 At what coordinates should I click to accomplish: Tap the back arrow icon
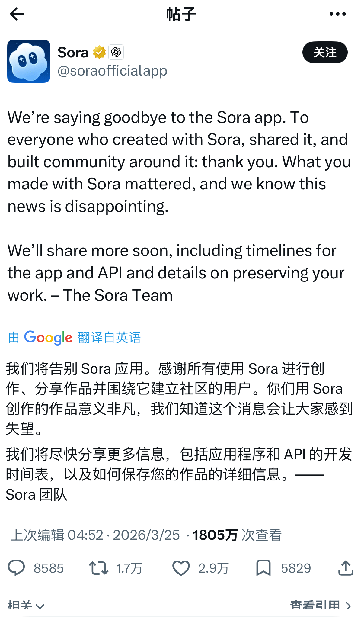[x=17, y=14]
